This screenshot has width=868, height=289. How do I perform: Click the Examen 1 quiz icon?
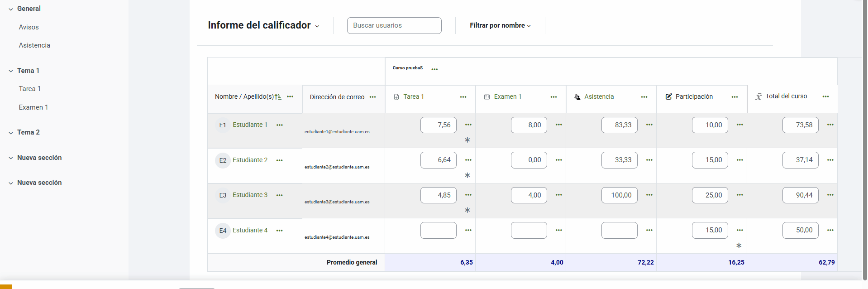click(487, 97)
